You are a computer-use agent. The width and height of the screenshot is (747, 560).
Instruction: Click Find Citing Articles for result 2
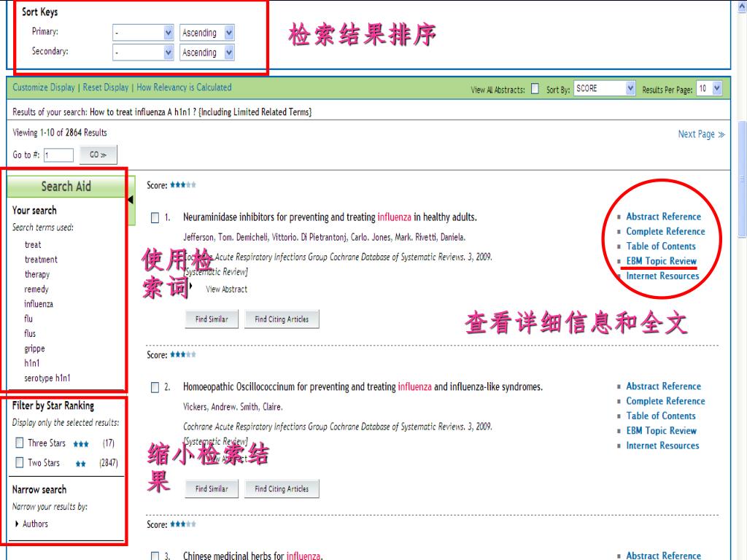point(282,489)
